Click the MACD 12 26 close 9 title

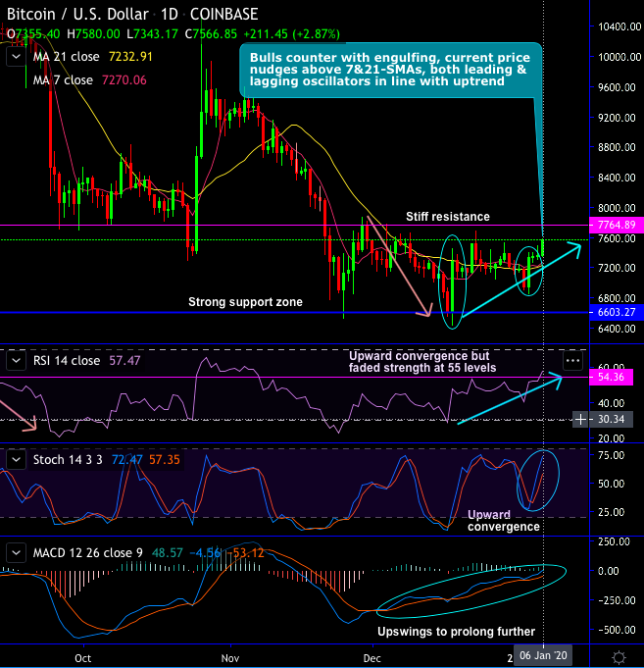pyautogui.click(x=88, y=553)
